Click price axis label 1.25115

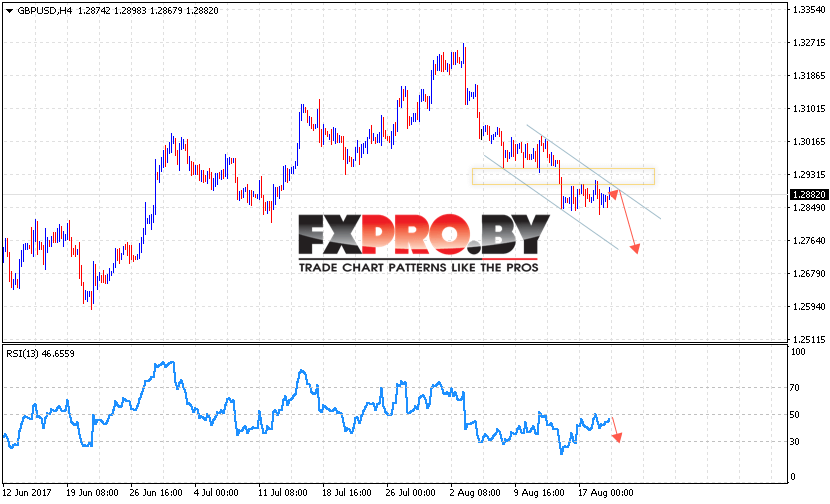809,339
